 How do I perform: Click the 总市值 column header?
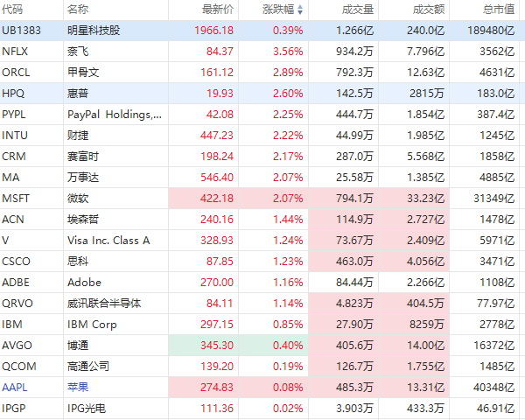point(499,10)
